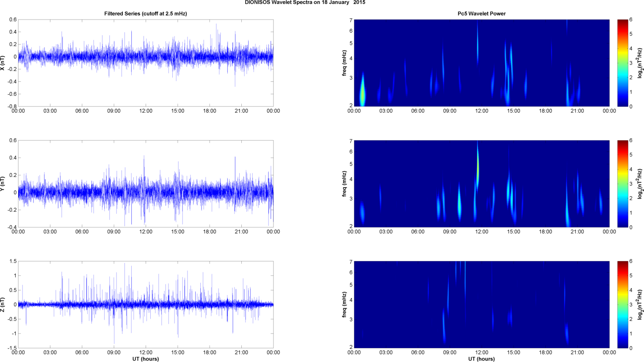Screen dimensions: 644x362
Task: Click the 21:00 tick under the Y spectrogram
Action: pyautogui.click(x=578, y=232)
